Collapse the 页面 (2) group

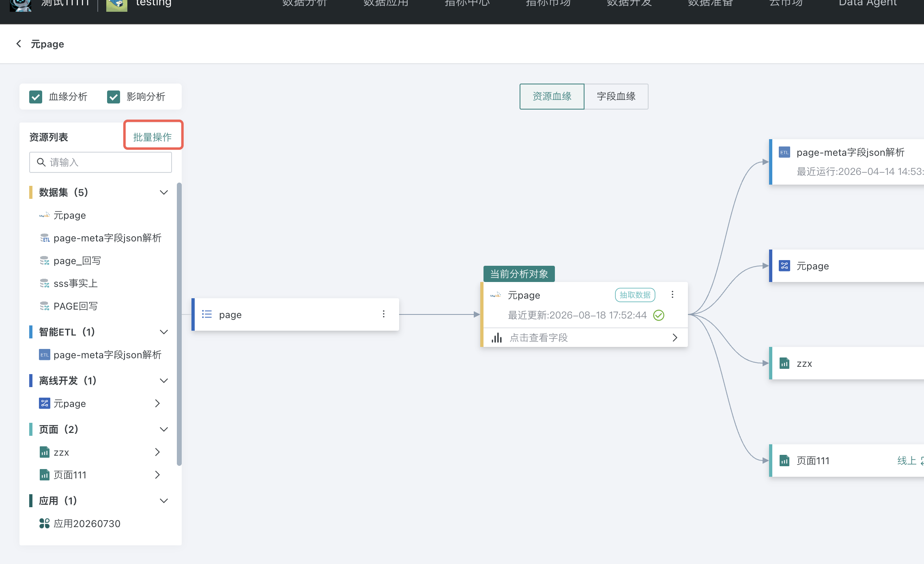164,429
